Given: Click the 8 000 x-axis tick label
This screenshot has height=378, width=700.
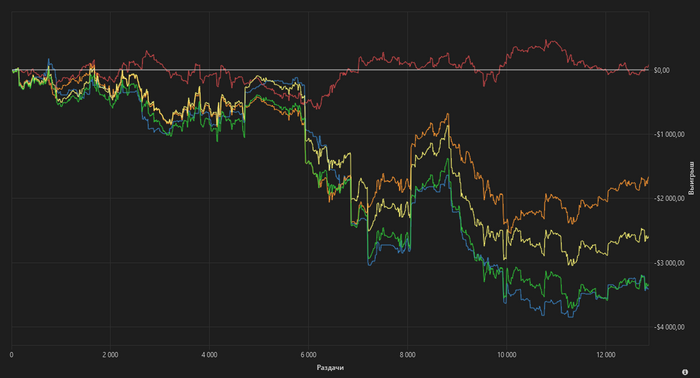Looking at the screenshot, I should [407, 355].
